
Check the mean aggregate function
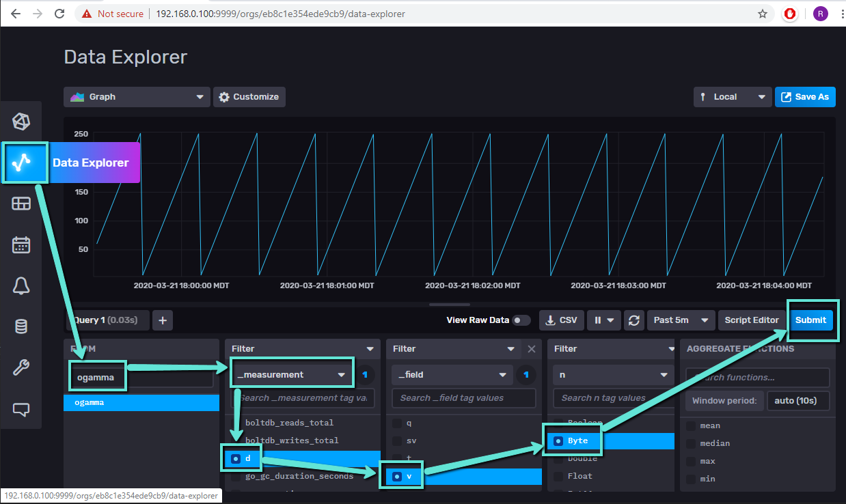point(692,425)
